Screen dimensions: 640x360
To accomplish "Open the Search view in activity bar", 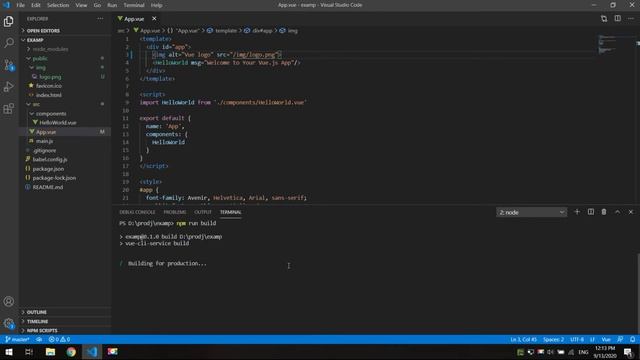I will 9,42.
